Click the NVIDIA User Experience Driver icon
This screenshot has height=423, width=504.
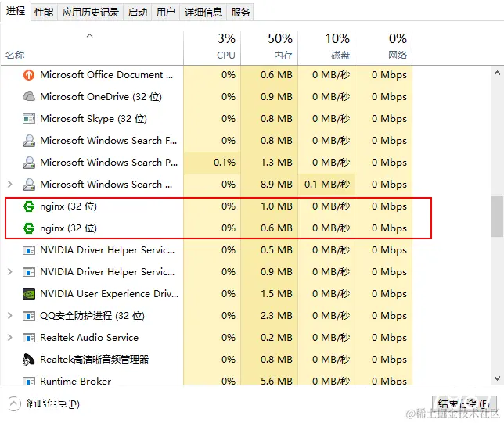(29, 294)
